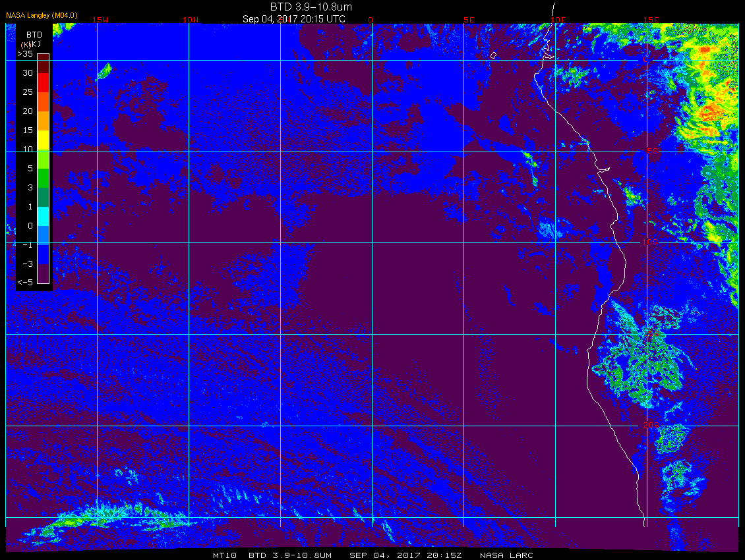The image size is (745, 560).
Task: Click the "5S" latitude label
Action: [652, 151]
